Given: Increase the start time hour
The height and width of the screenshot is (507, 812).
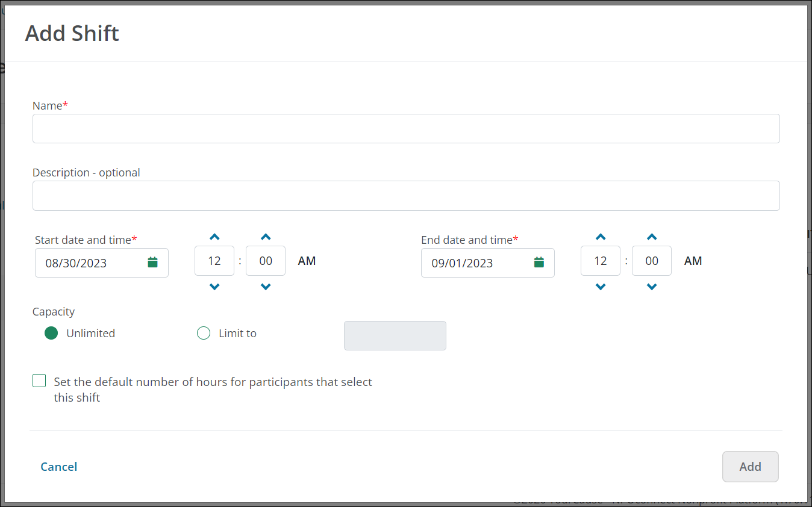Looking at the screenshot, I should 214,237.
